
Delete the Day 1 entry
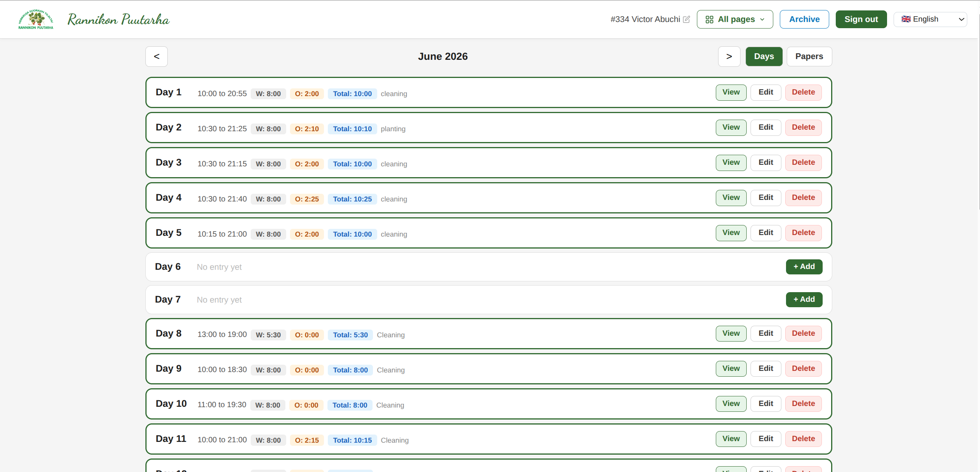803,92
